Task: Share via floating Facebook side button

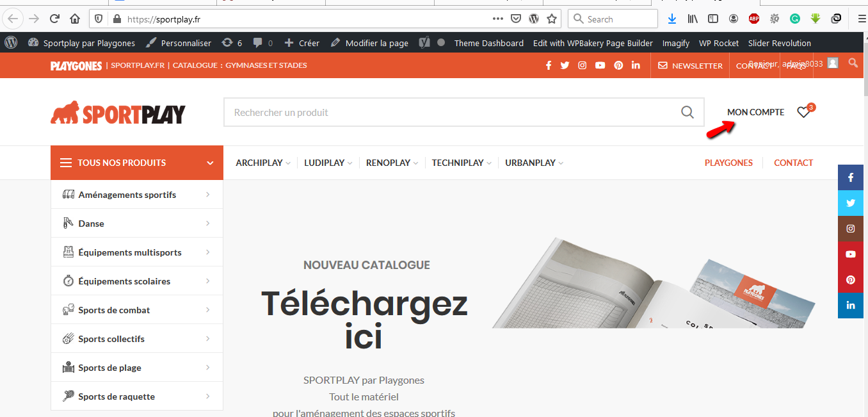Action: pos(851,177)
